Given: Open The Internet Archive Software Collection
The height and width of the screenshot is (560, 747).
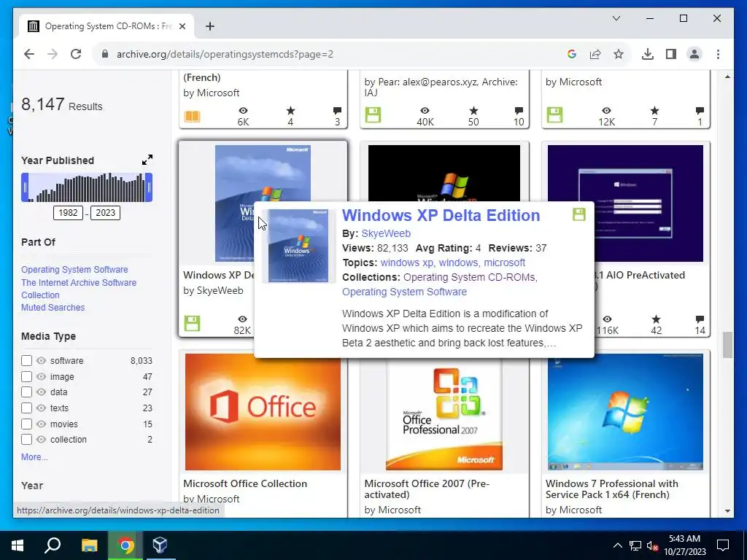Looking at the screenshot, I should click(79, 289).
